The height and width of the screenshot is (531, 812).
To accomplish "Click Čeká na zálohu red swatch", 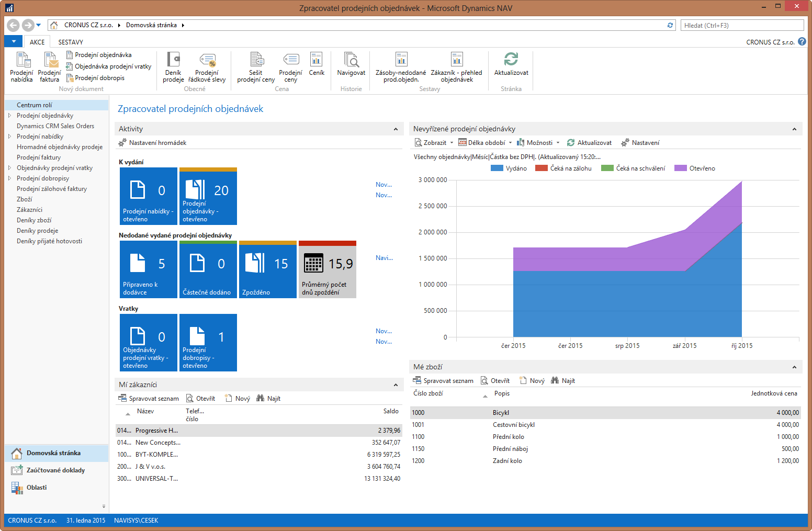I will point(542,168).
